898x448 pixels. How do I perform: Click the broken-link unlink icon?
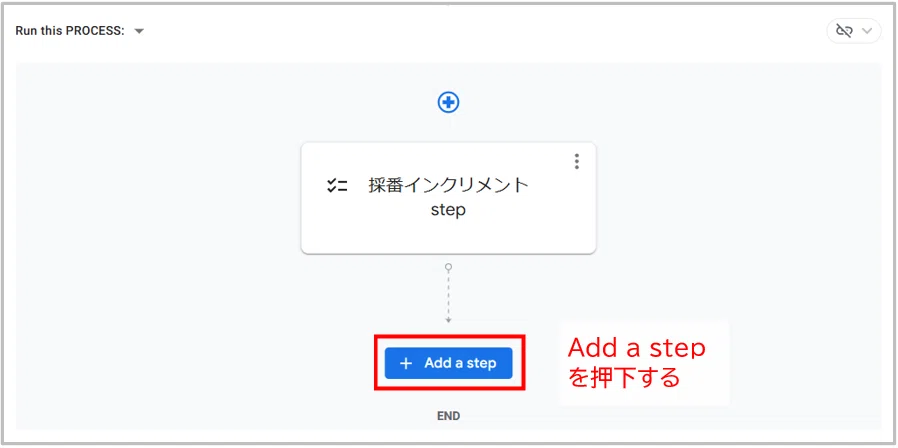tap(844, 31)
